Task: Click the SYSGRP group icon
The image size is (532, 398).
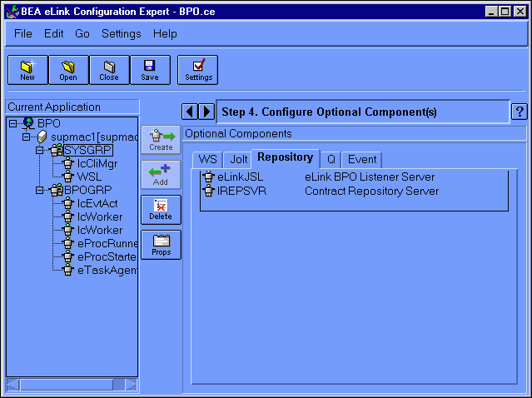Action: point(57,150)
